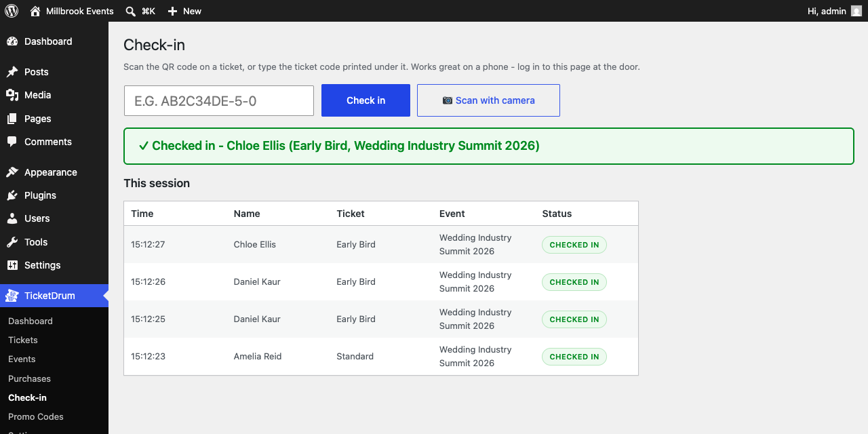Screen dimensions: 868x434
Task: Click the Status column header
Action: 557,214
